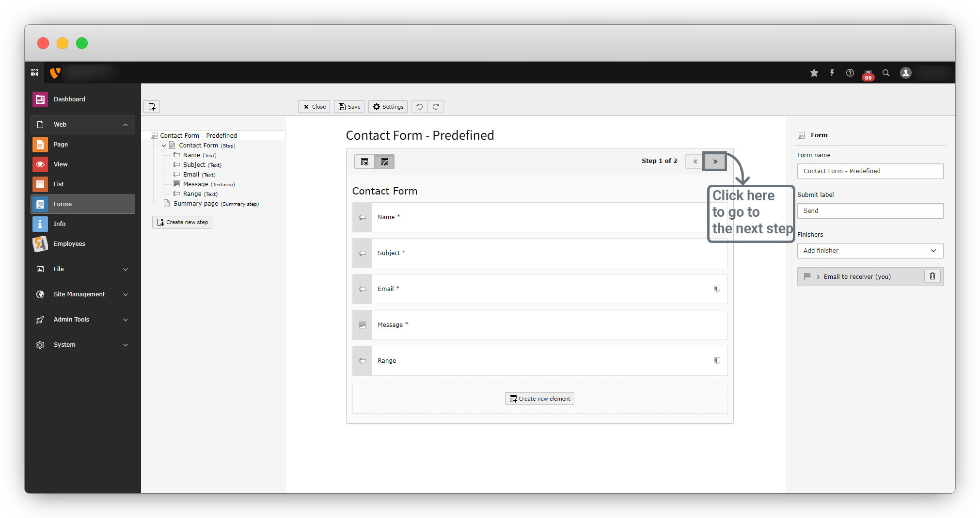980x518 pixels.
Task: Click the Contact Form - Predefined title
Action: [420, 135]
